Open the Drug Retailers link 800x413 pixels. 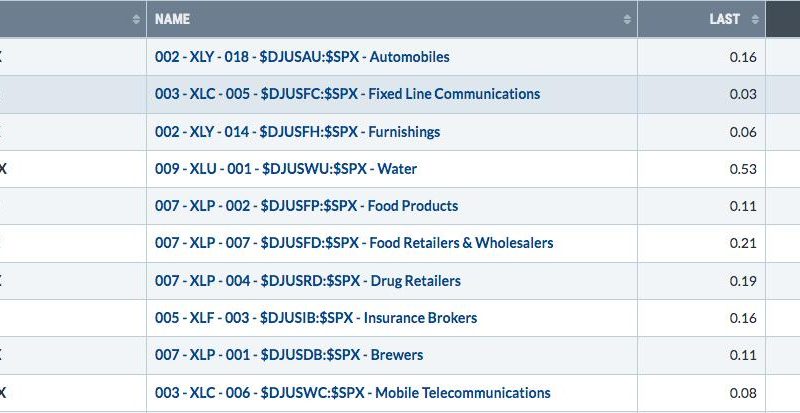coord(308,281)
